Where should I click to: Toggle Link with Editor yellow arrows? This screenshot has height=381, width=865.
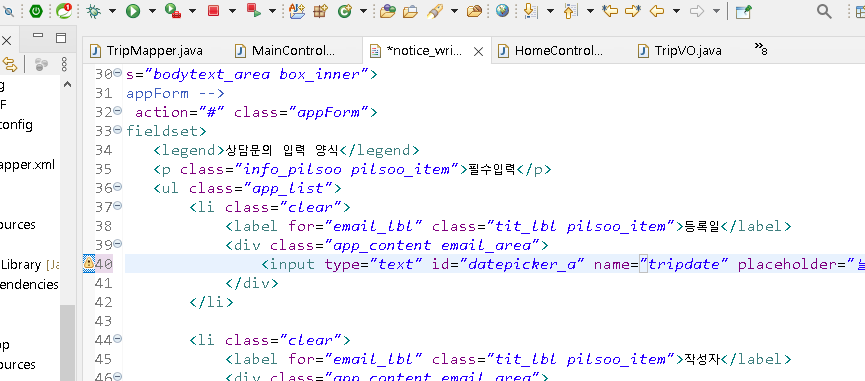[x=10, y=65]
